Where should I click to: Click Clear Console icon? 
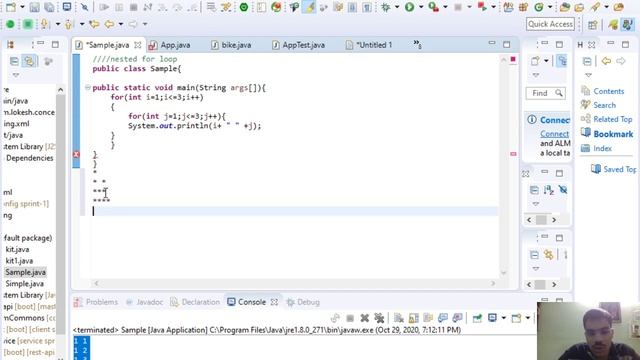399,318
